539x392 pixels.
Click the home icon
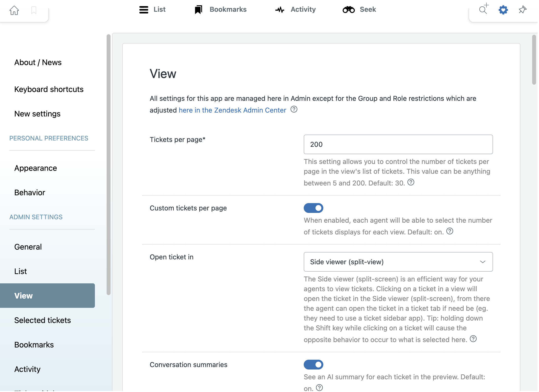point(14,10)
